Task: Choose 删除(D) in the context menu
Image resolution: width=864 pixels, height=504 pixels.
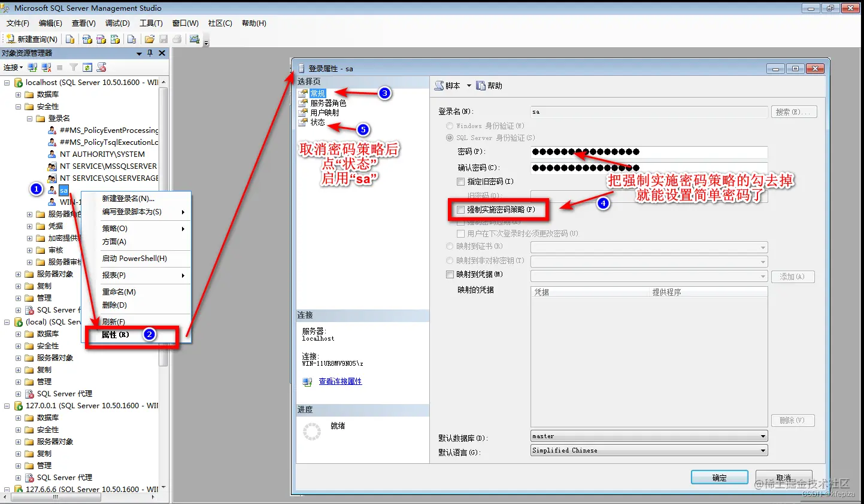Action: point(136,305)
